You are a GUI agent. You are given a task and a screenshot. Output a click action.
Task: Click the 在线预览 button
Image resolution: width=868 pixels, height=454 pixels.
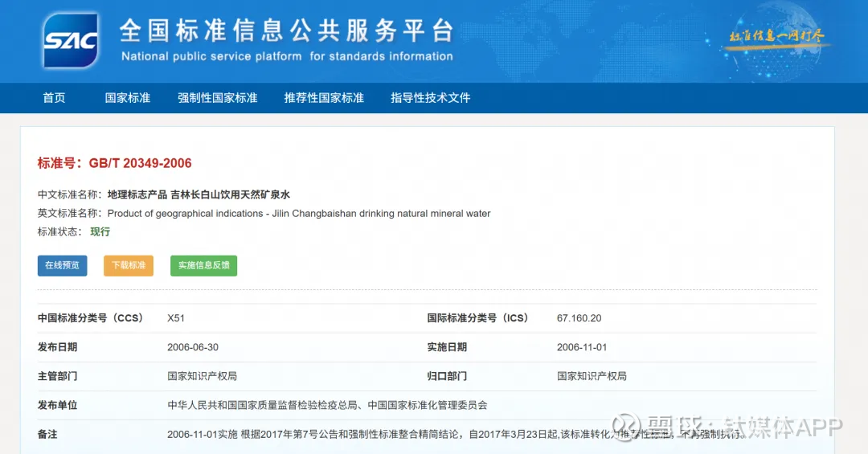[x=62, y=265]
